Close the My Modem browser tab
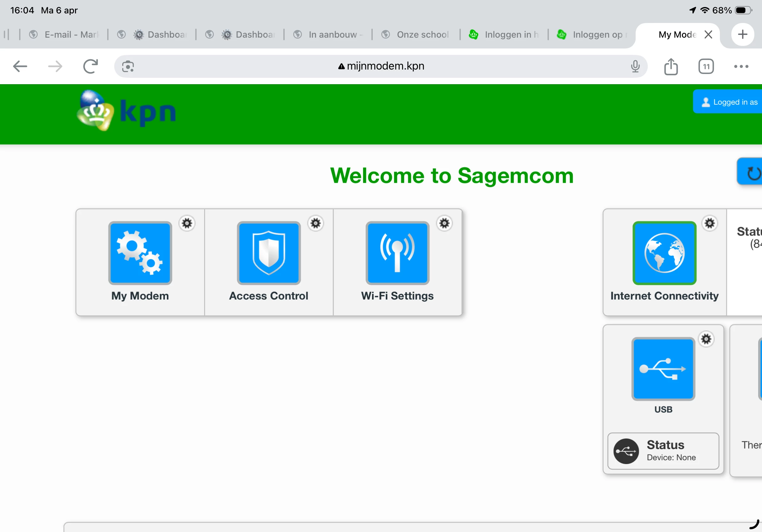The width and height of the screenshot is (762, 532). [x=708, y=34]
